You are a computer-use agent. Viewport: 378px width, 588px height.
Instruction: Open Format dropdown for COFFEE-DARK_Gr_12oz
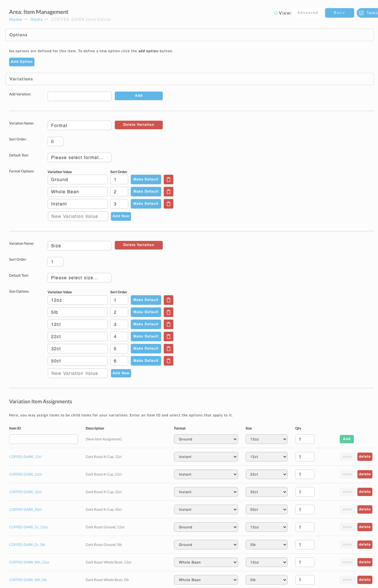pos(206,527)
